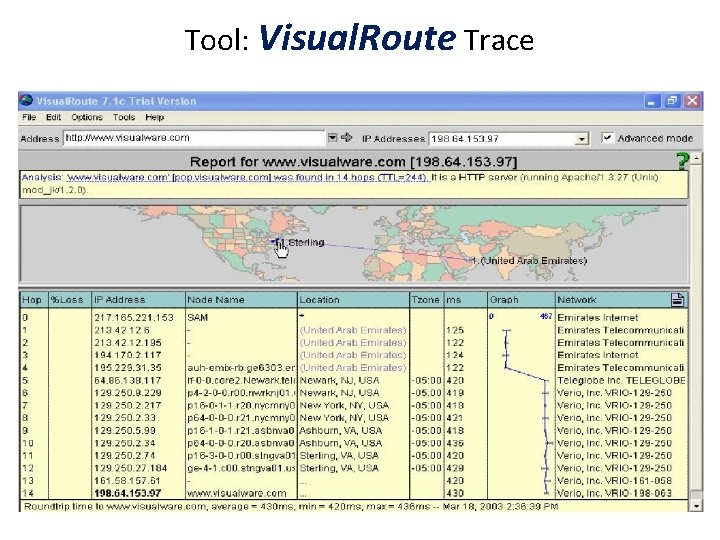The height and width of the screenshot is (540, 720).
Task: Click the Tzone column header
Action: pyautogui.click(x=426, y=300)
